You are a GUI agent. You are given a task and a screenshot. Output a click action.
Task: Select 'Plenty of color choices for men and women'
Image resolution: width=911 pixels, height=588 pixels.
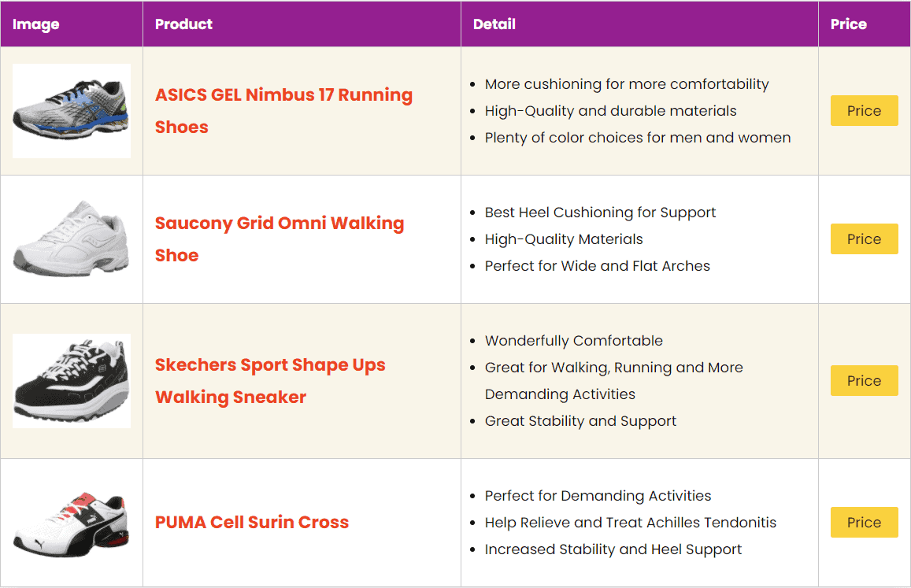point(638,138)
